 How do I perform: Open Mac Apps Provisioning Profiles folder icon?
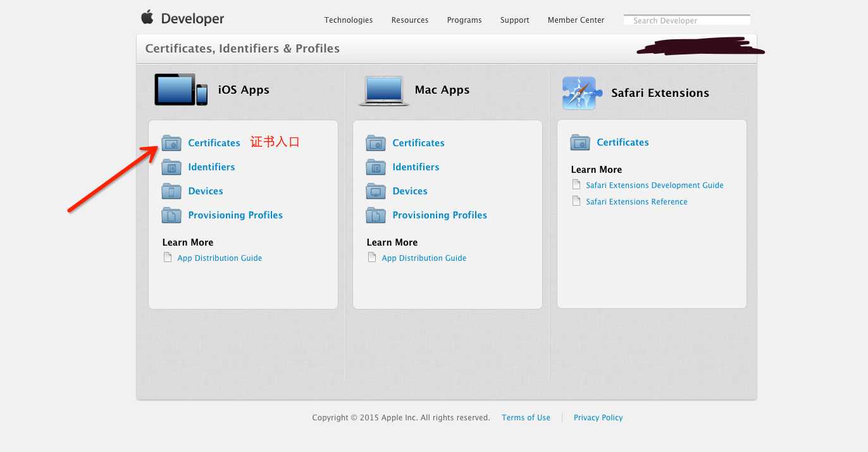coord(376,215)
